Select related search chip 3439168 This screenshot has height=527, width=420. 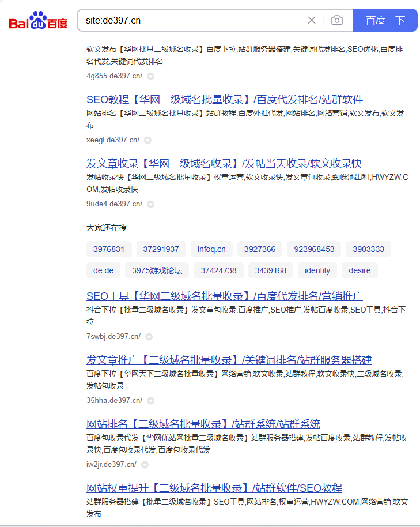coord(270,270)
